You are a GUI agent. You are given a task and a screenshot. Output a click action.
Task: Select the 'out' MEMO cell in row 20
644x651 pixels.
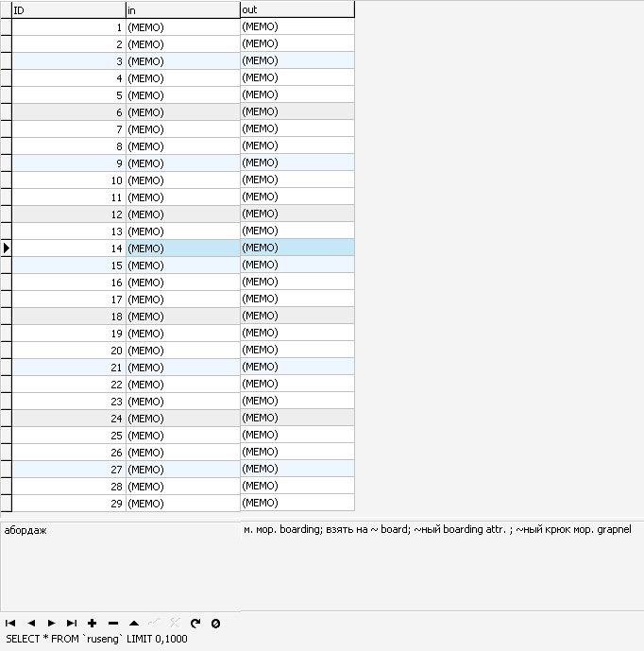point(297,350)
